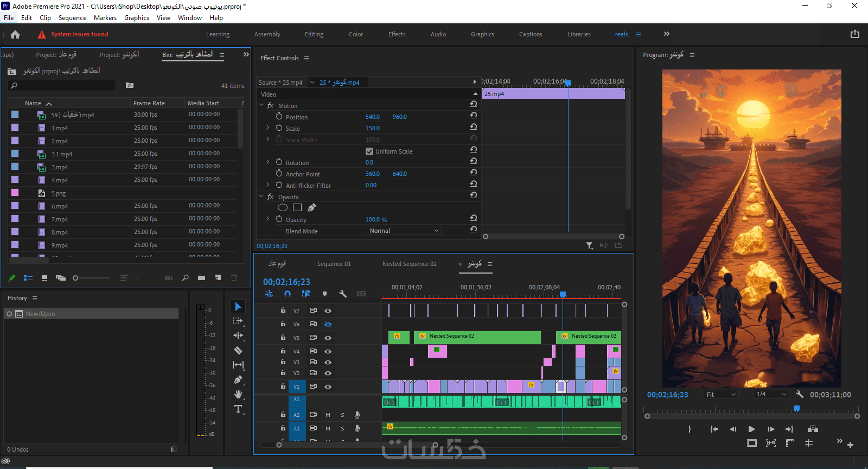This screenshot has height=469, width=868.
Task: Click the Home icon
Action: (x=15, y=35)
